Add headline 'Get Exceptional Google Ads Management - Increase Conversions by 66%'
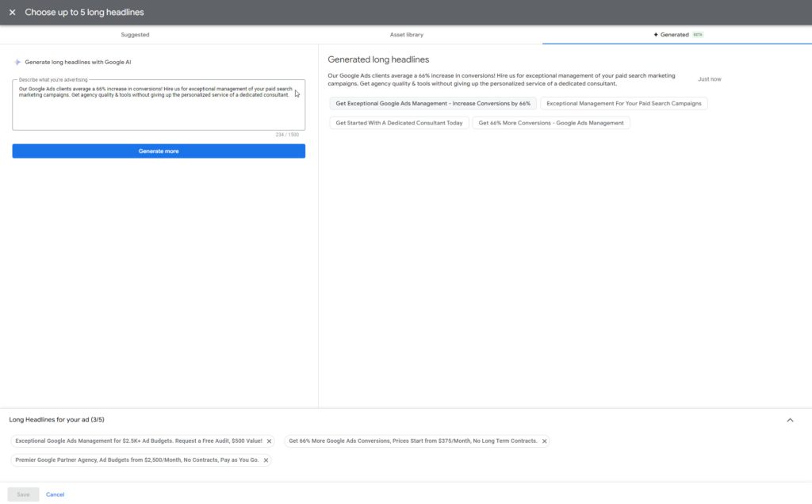 [x=433, y=104]
